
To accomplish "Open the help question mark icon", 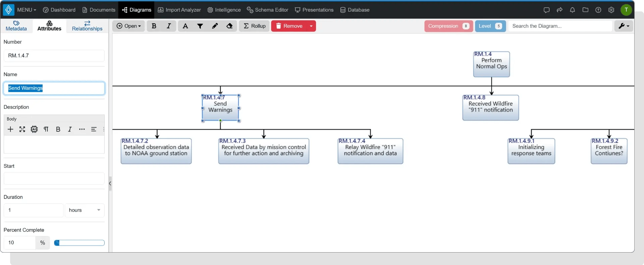I will click(x=598, y=10).
